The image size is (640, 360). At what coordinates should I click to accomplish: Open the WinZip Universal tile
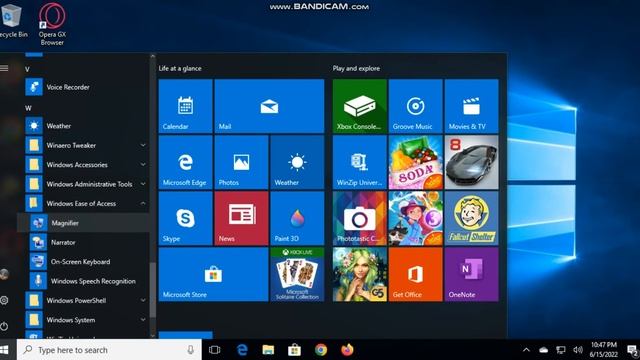360,162
